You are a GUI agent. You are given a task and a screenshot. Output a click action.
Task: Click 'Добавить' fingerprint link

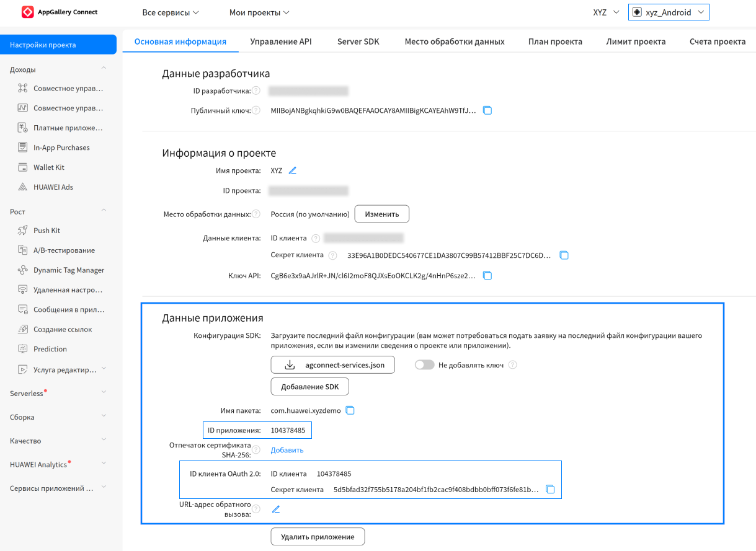pos(287,450)
